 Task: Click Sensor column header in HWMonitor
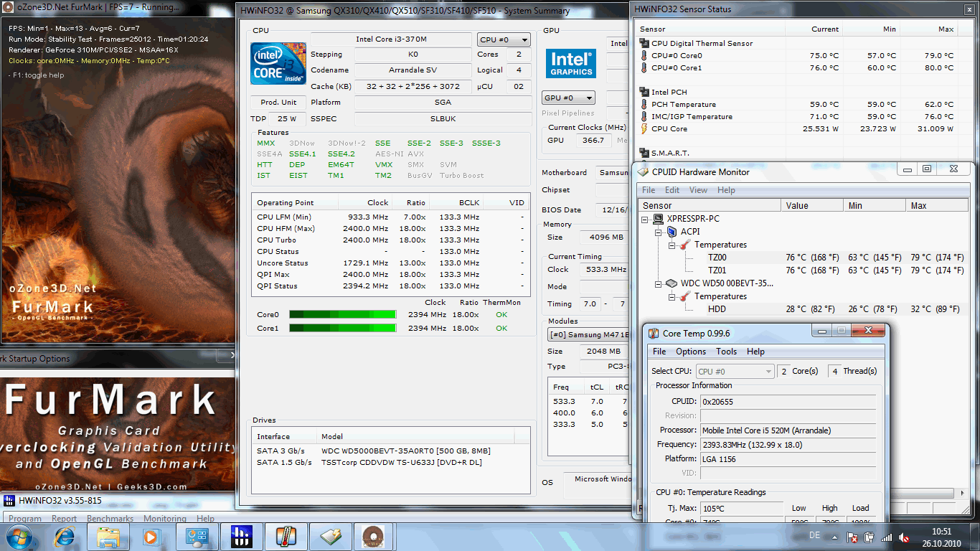coord(709,205)
